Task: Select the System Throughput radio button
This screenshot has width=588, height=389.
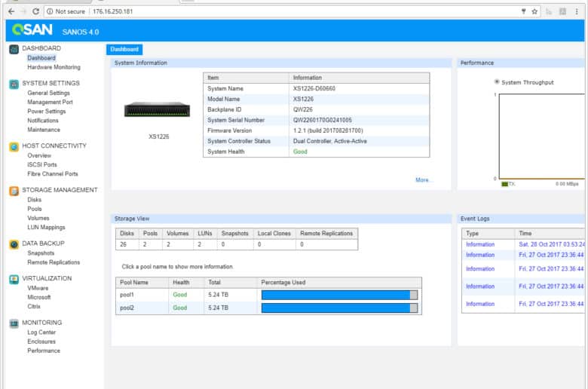Action: 497,81
